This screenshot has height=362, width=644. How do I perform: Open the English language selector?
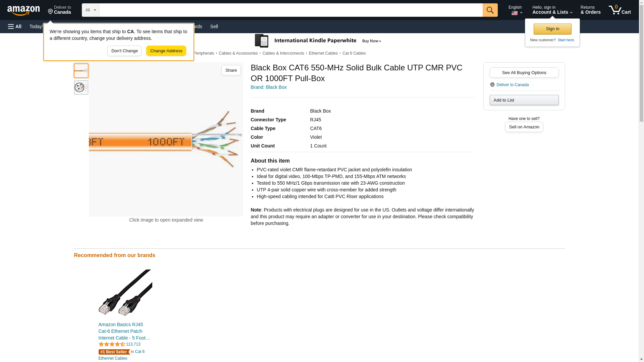coord(515,10)
